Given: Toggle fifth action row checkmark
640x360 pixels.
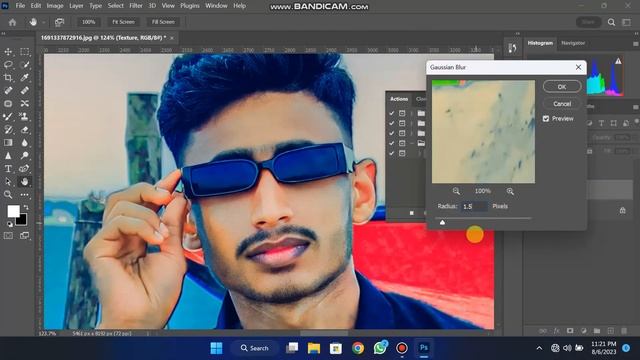Looking at the screenshot, I should click(391, 153).
